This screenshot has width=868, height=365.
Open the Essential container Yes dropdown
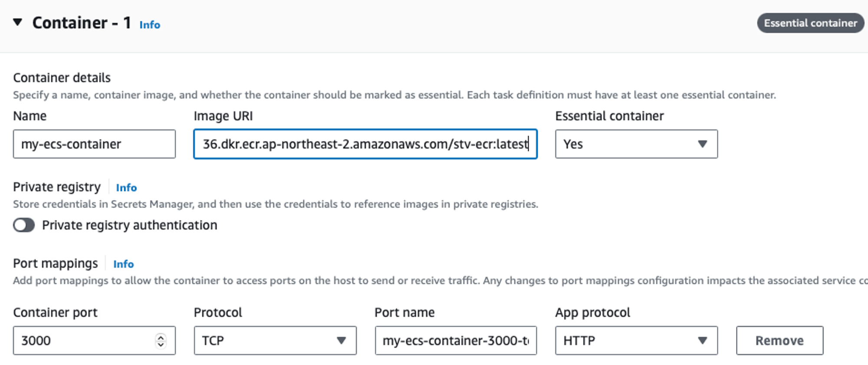click(636, 144)
